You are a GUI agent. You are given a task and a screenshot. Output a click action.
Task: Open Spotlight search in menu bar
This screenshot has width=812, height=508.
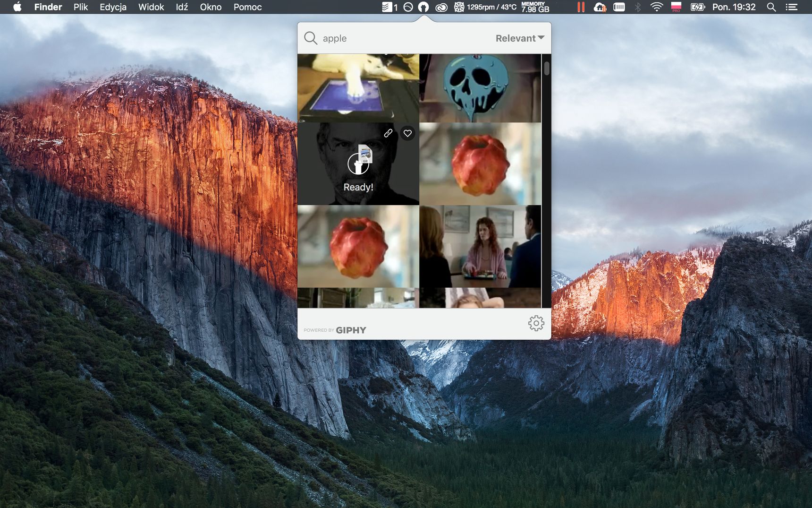pos(771,7)
